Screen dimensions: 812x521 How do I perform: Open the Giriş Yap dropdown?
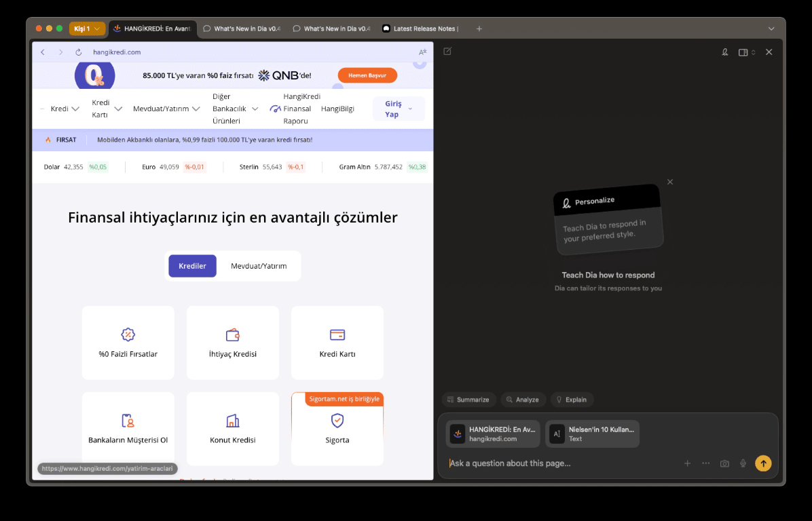point(399,109)
